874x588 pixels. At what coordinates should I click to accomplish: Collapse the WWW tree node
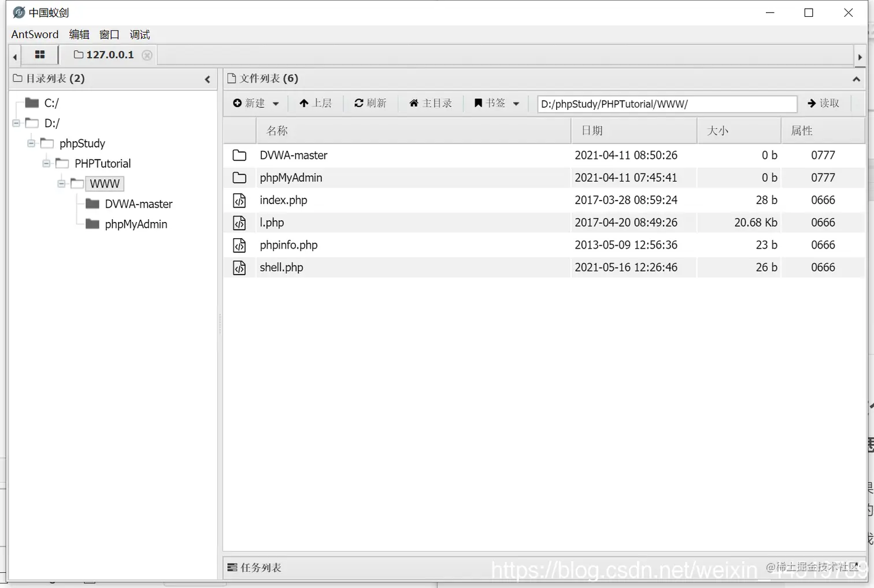pyautogui.click(x=61, y=184)
